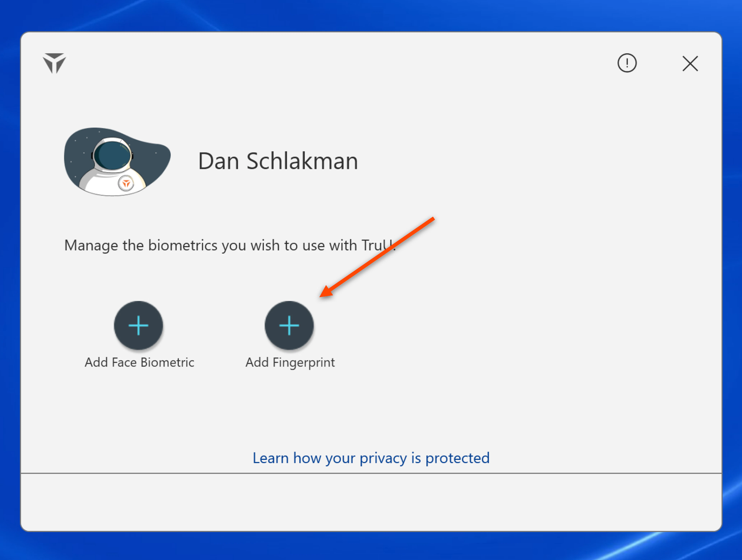Screen dimensions: 742x560
Task: Click the orange TruU badge on astronaut suit
Action: [126, 184]
